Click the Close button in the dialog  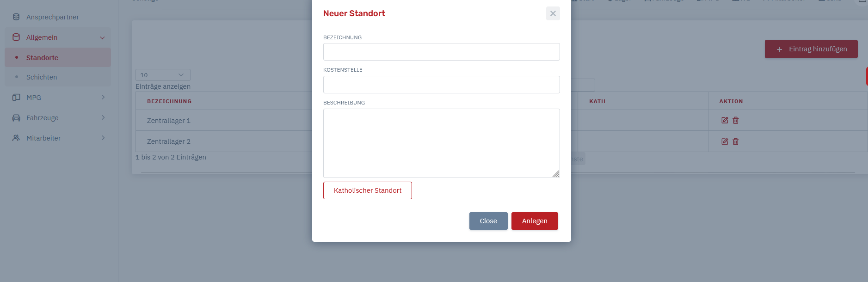[x=488, y=221]
